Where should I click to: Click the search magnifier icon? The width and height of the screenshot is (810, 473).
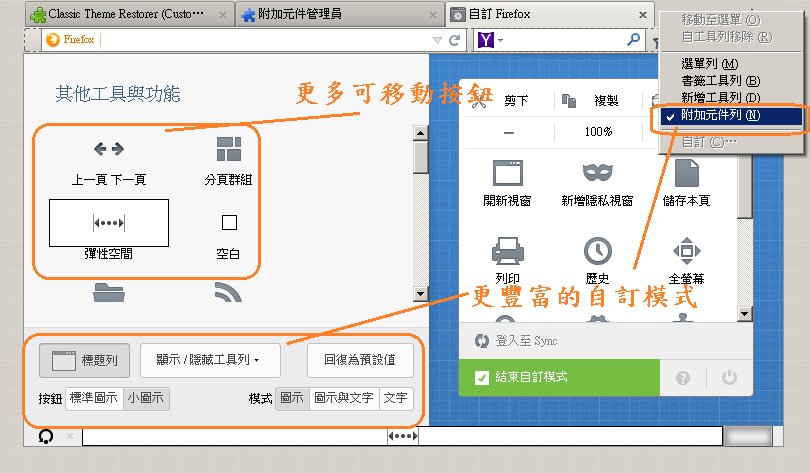coord(633,39)
